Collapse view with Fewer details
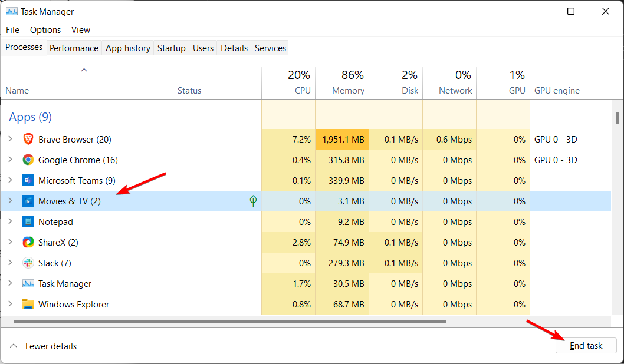The width and height of the screenshot is (624, 364). [x=44, y=346]
